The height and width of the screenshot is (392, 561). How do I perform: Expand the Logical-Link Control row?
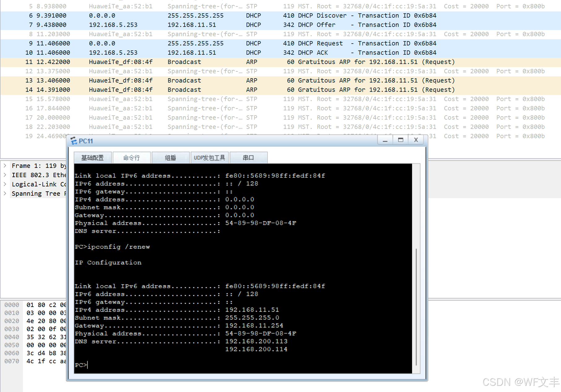(x=5, y=184)
